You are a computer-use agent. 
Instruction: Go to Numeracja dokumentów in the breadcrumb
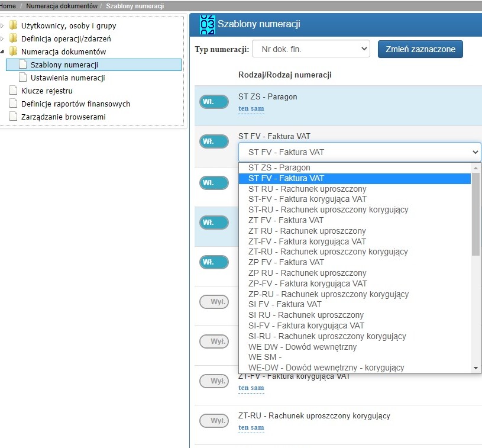click(62, 6)
